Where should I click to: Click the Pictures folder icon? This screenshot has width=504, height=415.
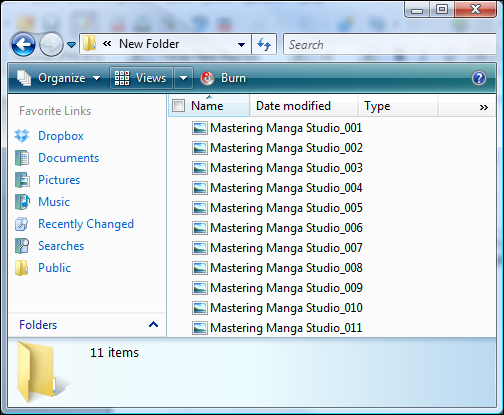click(22, 180)
